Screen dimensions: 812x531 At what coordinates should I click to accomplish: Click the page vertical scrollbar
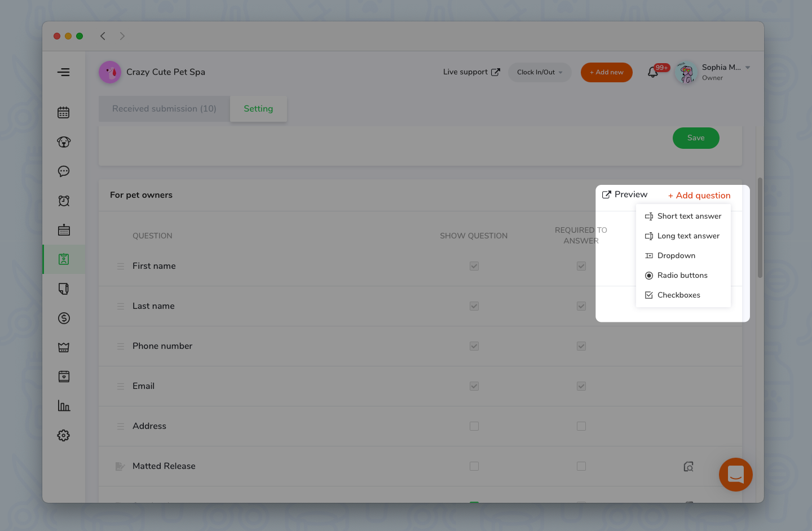760,228
